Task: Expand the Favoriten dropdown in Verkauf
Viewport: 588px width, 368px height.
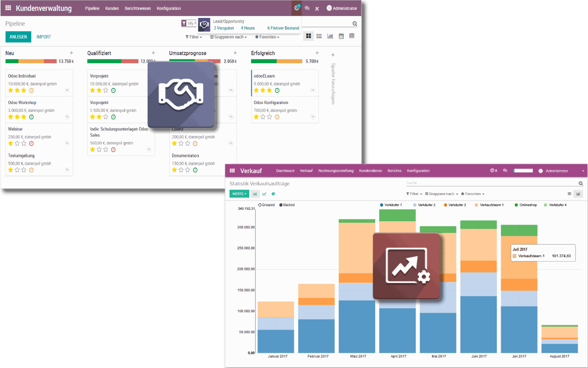Action: click(473, 194)
